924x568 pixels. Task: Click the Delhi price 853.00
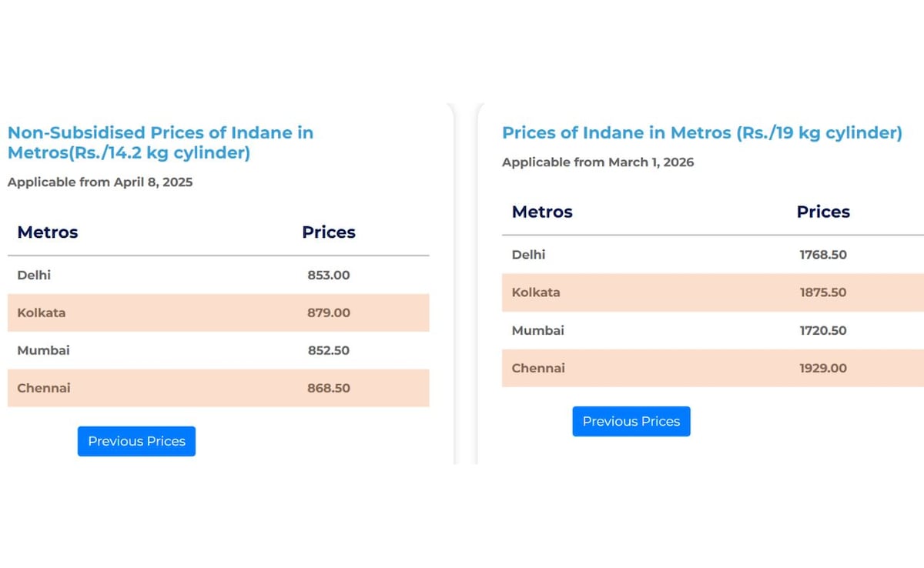329,275
